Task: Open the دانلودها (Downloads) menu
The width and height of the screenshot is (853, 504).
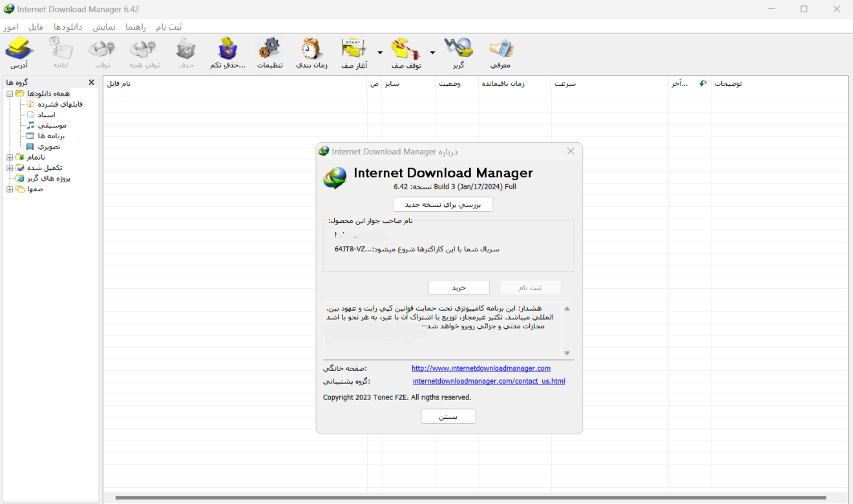Action: click(68, 26)
